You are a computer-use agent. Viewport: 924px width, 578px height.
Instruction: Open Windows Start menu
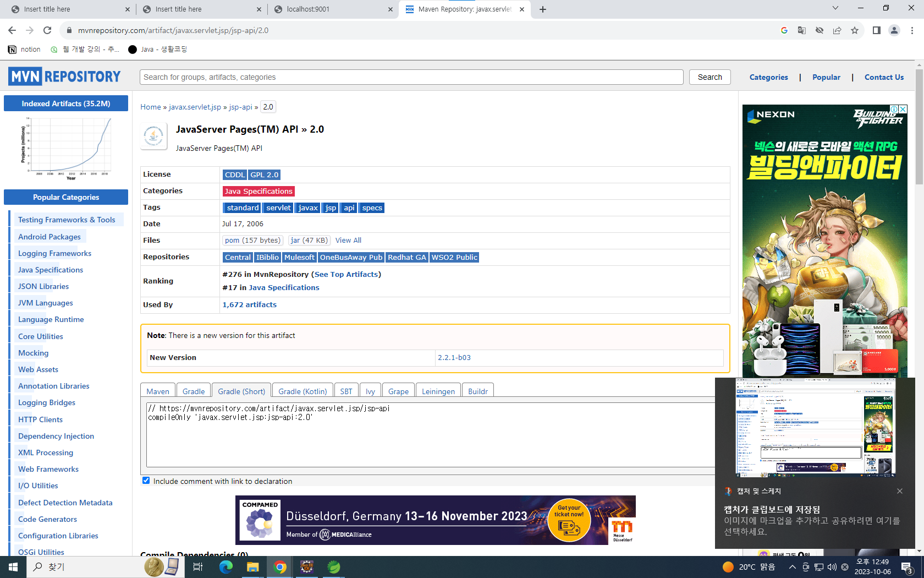(13, 567)
